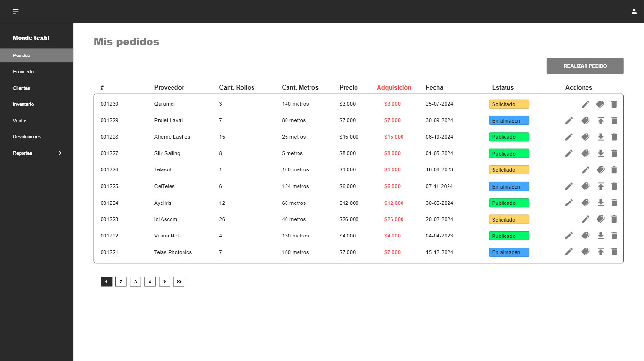The image size is (644, 361).
Task: Click Adquisición column header
Action: [394, 88]
